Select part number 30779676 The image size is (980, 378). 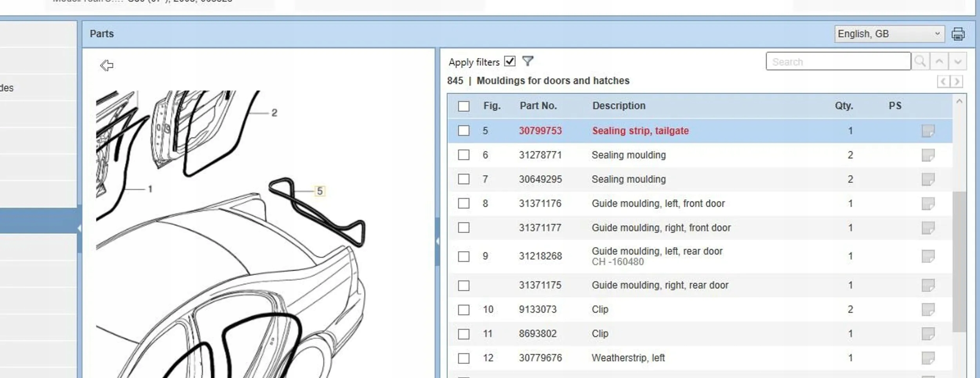(x=540, y=358)
